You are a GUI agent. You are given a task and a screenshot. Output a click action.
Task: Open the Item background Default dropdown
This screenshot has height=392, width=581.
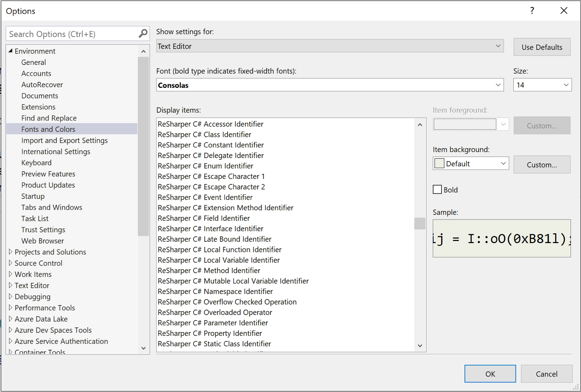click(471, 163)
